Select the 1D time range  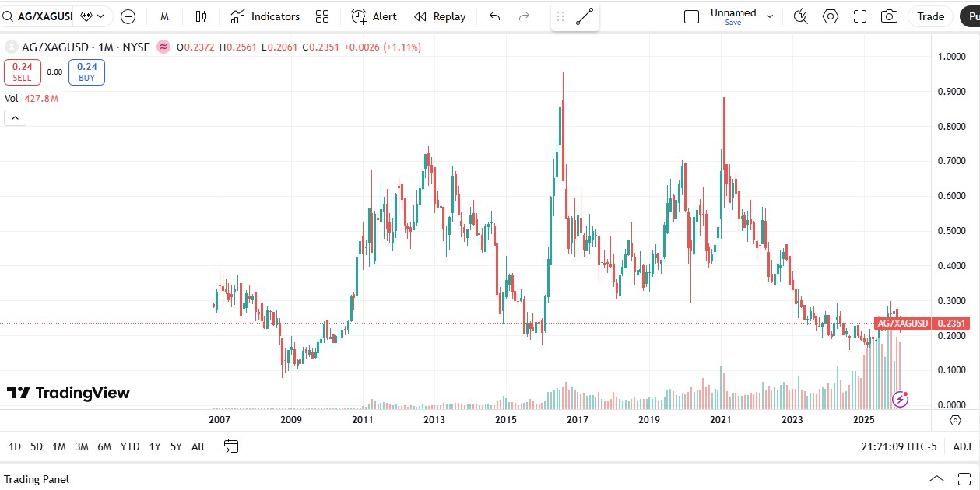click(x=15, y=446)
